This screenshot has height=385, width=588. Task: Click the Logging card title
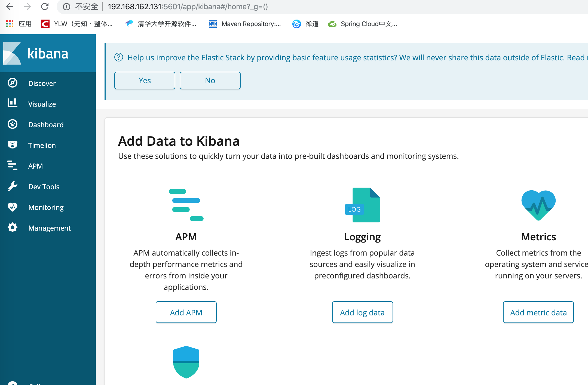pyautogui.click(x=362, y=237)
